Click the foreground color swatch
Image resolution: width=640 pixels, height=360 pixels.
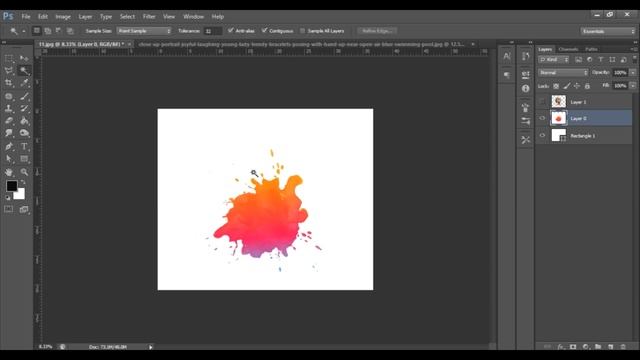pos(11,186)
